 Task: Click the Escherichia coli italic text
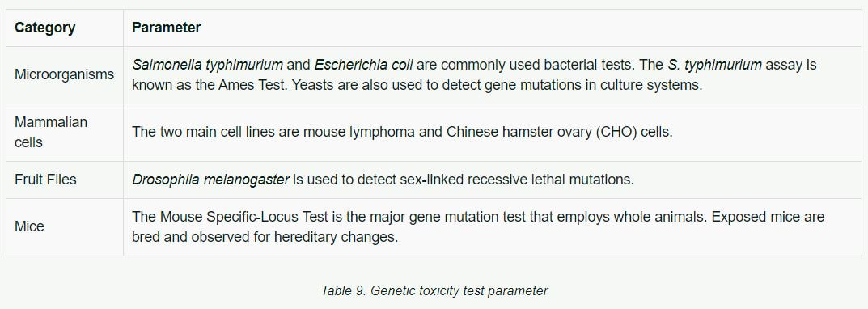pyautogui.click(x=364, y=65)
